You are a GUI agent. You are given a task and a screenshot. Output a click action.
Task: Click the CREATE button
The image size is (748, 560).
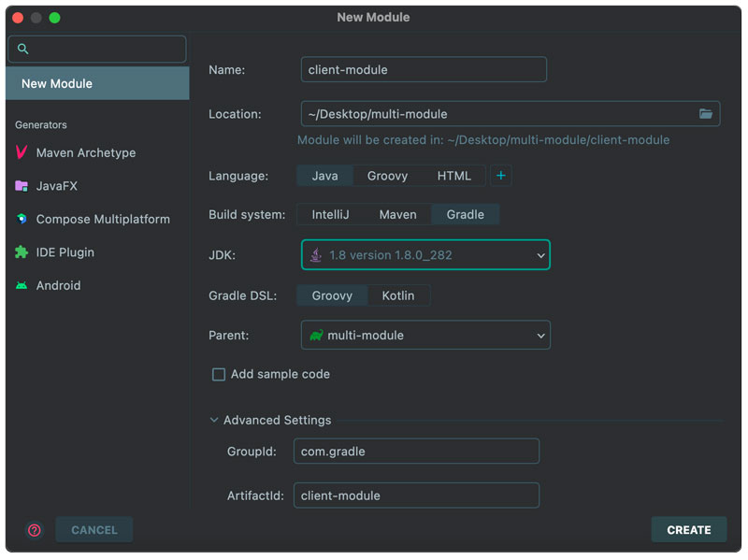689,529
